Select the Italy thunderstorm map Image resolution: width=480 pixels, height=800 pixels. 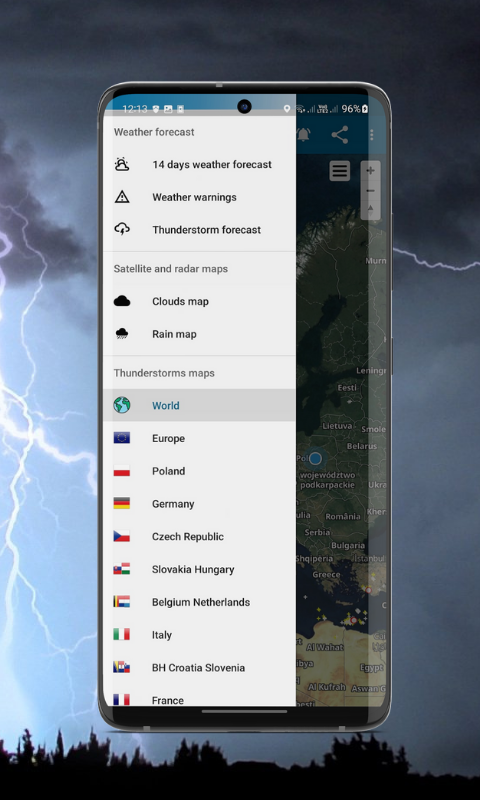point(199,635)
